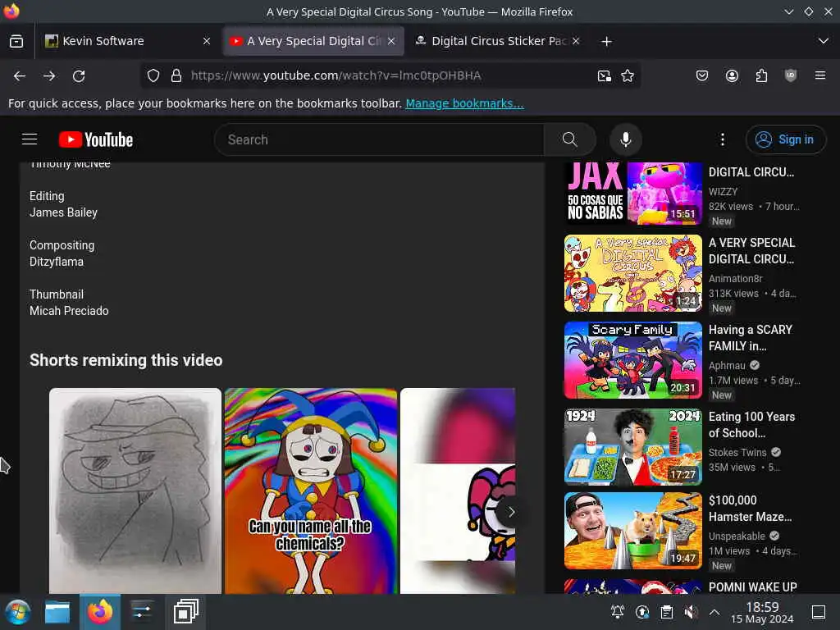Click the Firefox taskbar icon

pos(99,612)
